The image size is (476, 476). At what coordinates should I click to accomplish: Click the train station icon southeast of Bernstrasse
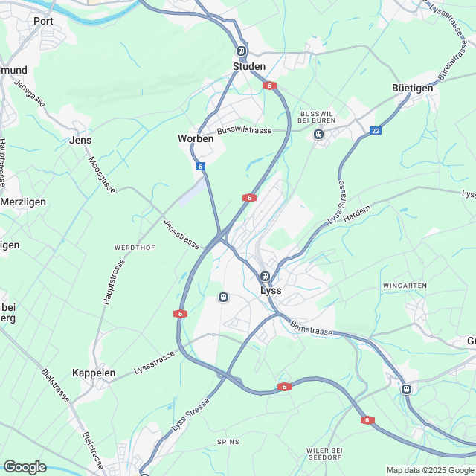(406, 389)
